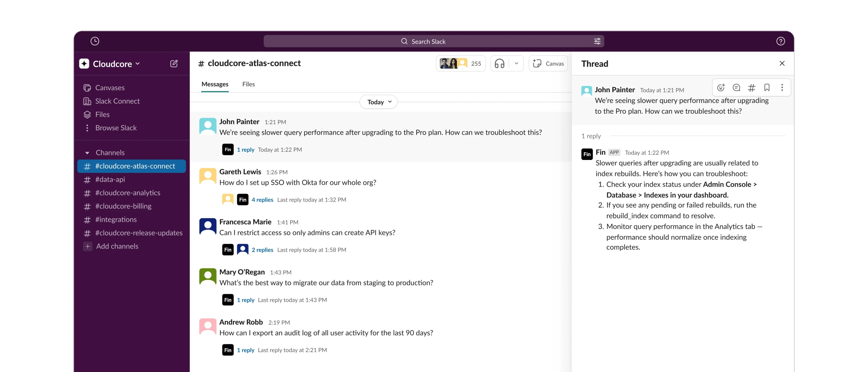Open 1 reply under Andrew Robb's message
868x372 pixels.
[x=245, y=350]
